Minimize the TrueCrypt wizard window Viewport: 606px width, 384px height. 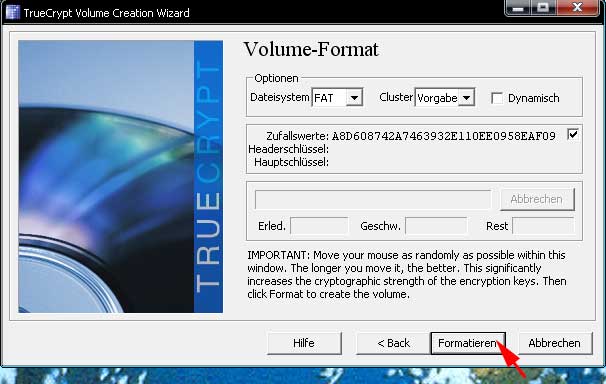[x=518, y=7]
